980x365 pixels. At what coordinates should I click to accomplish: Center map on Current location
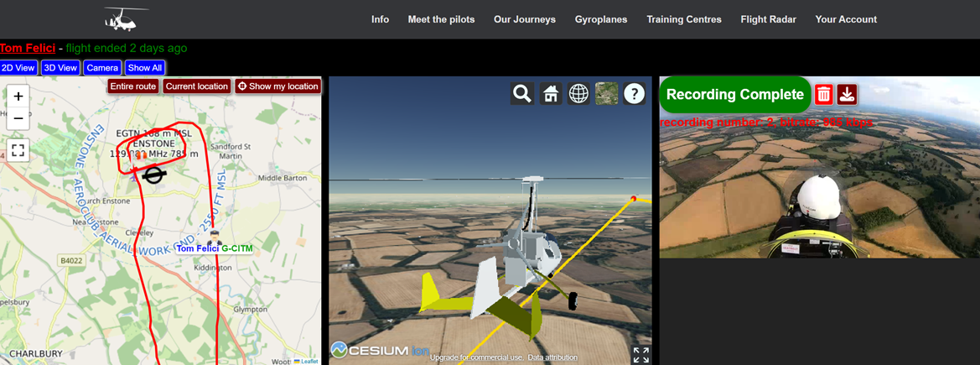pos(197,86)
